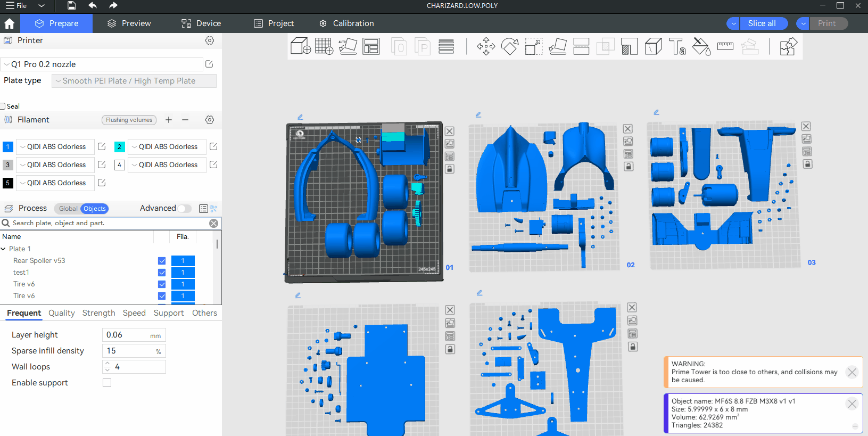
Task: Select the Rotate tool in toolbar
Action: click(x=509, y=46)
